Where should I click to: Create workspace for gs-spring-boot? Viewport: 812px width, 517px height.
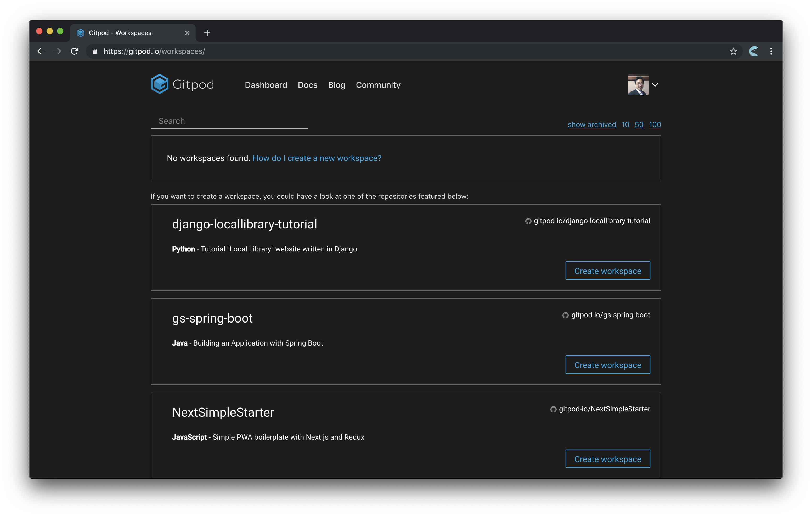click(x=608, y=365)
